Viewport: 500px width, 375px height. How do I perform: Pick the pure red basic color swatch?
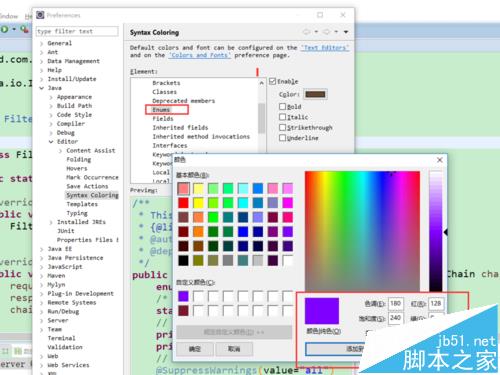(x=183, y=203)
